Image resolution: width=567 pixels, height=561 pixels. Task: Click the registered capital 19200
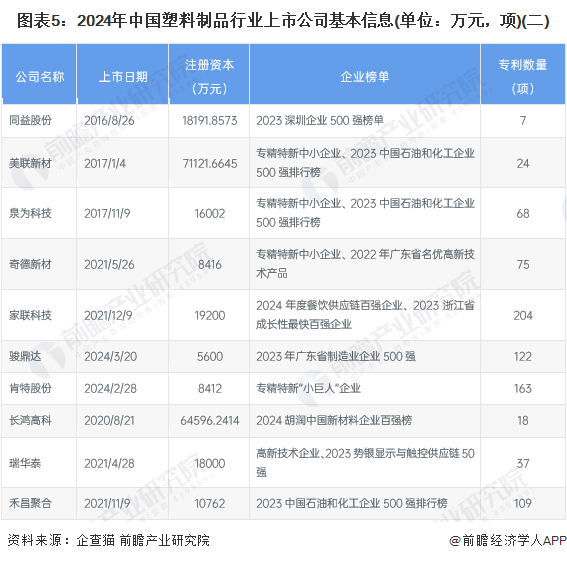210,315
